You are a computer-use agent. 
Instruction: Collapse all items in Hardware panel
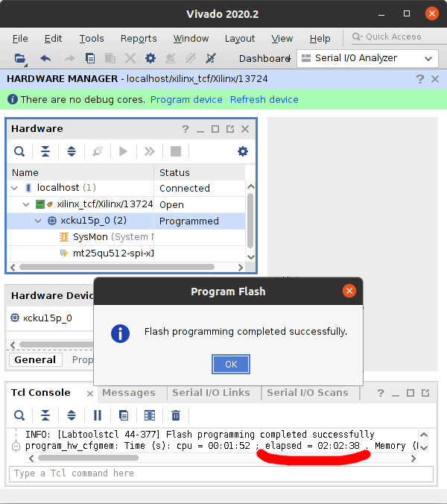pyautogui.click(x=45, y=151)
